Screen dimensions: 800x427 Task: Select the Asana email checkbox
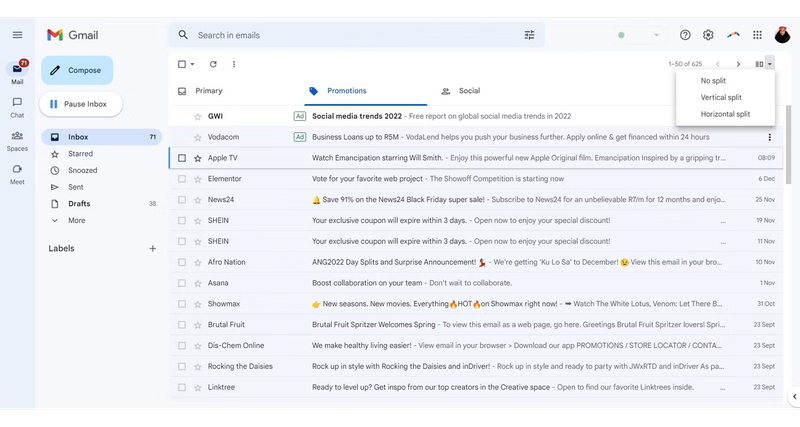(x=182, y=283)
